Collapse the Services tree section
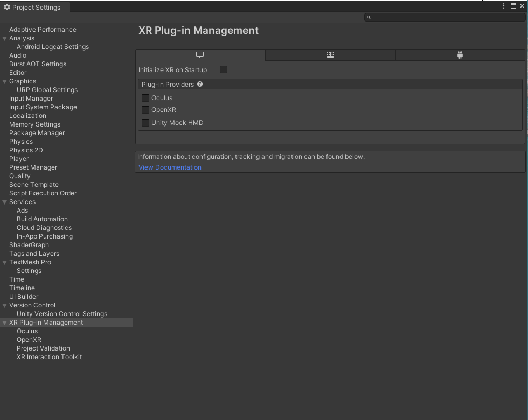 [5, 202]
